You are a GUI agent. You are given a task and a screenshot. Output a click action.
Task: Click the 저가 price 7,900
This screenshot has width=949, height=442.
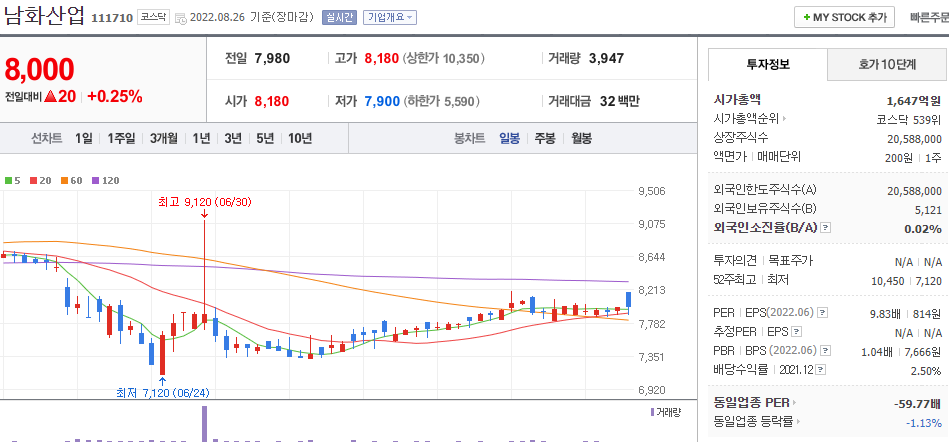pyautogui.click(x=381, y=101)
